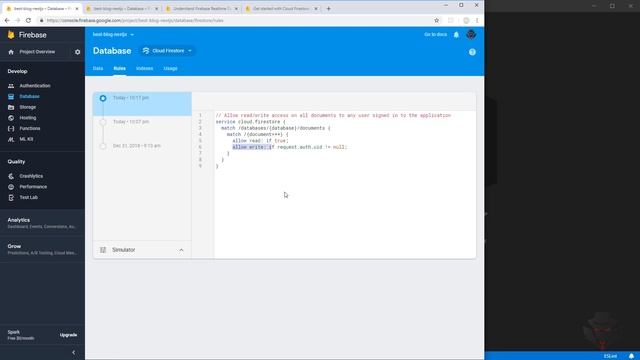Select the Today 10:17 pm rules version
Viewport: 640px width, 360px height.
pyautogui.click(x=142, y=104)
